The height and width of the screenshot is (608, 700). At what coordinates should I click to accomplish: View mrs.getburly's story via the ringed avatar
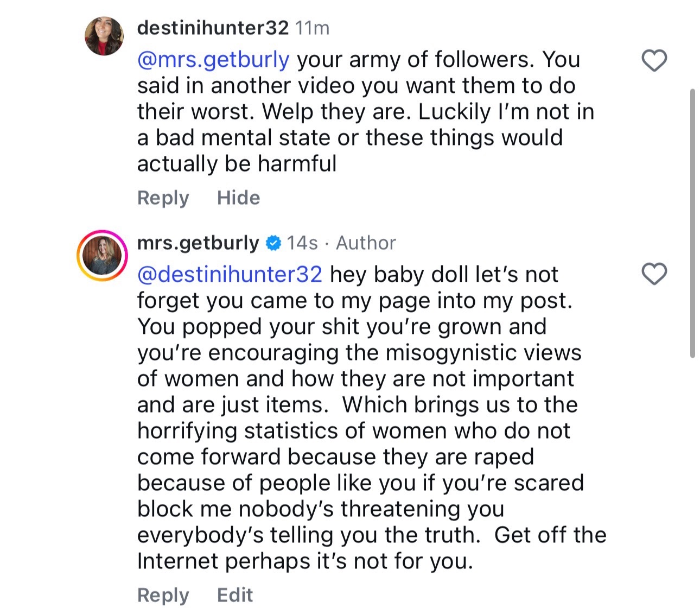click(x=102, y=255)
